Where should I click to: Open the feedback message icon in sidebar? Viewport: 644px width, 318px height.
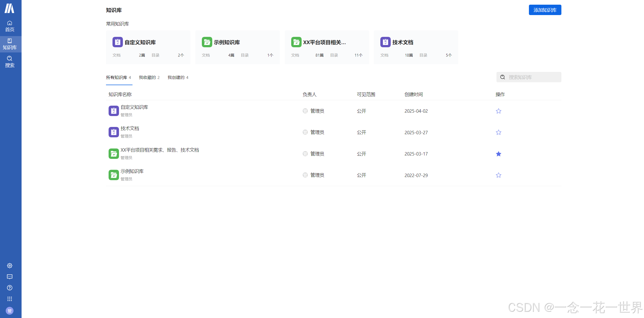(10, 277)
